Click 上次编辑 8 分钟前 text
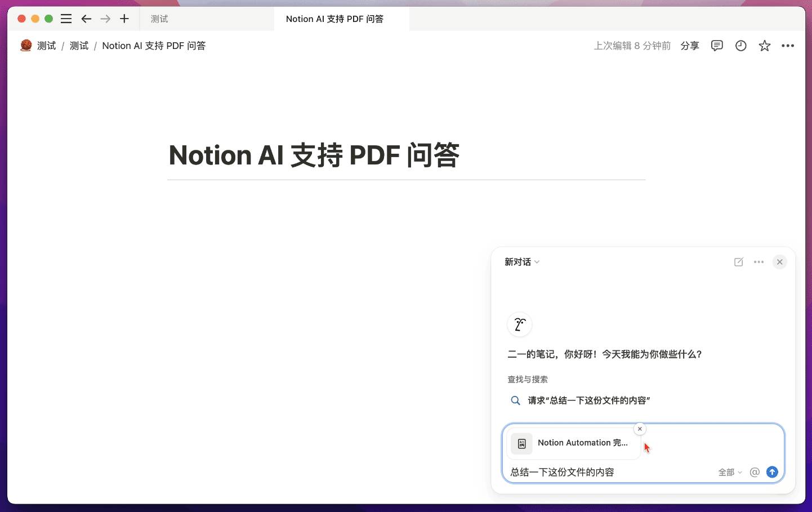The image size is (812, 512). pyautogui.click(x=632, y=46)
